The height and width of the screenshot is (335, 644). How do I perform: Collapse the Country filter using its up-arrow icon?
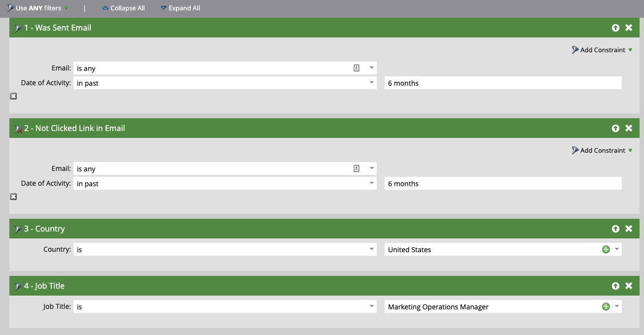tap(615, 229)
